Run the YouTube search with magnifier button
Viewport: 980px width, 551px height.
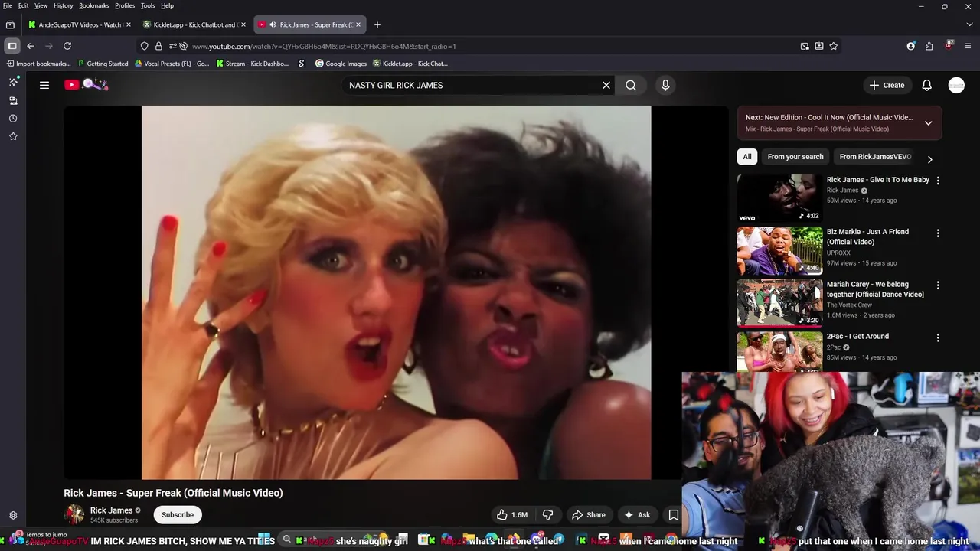[631, 85]
